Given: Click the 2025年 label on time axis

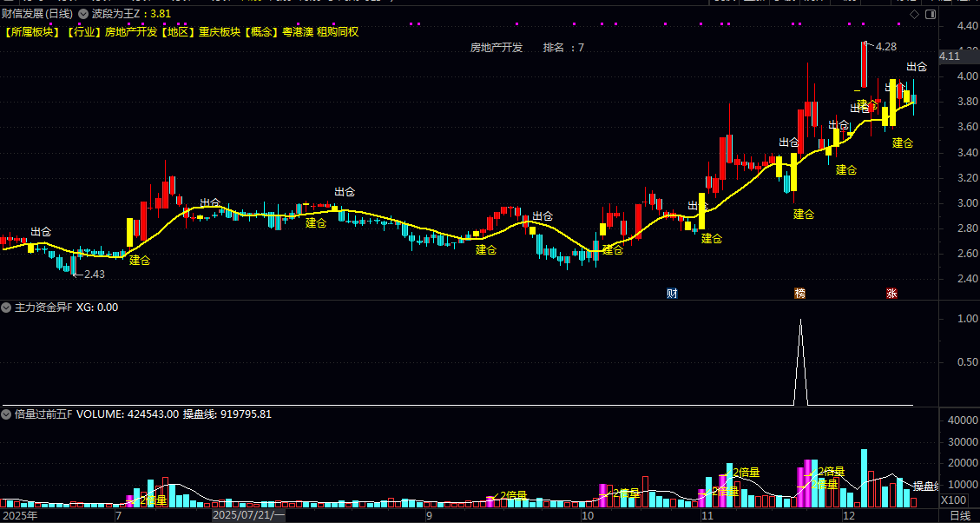Looking at the screenshot, I should [x=19, y=516].
